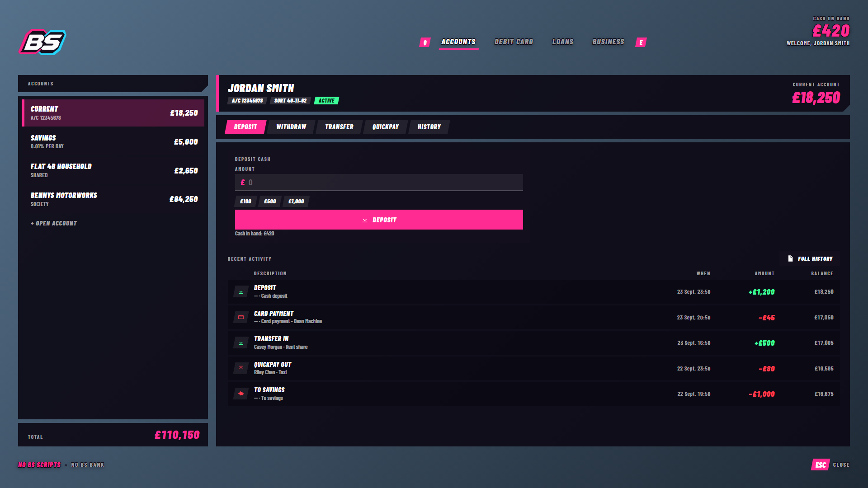
Task: Click the A/C 12345678 header badge
Action: [247, 101]
